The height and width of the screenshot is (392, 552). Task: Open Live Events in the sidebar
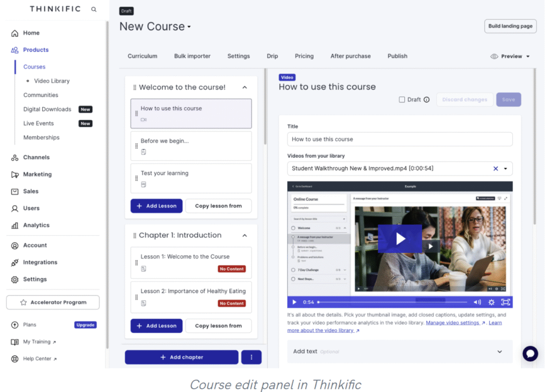click(38, 123)
